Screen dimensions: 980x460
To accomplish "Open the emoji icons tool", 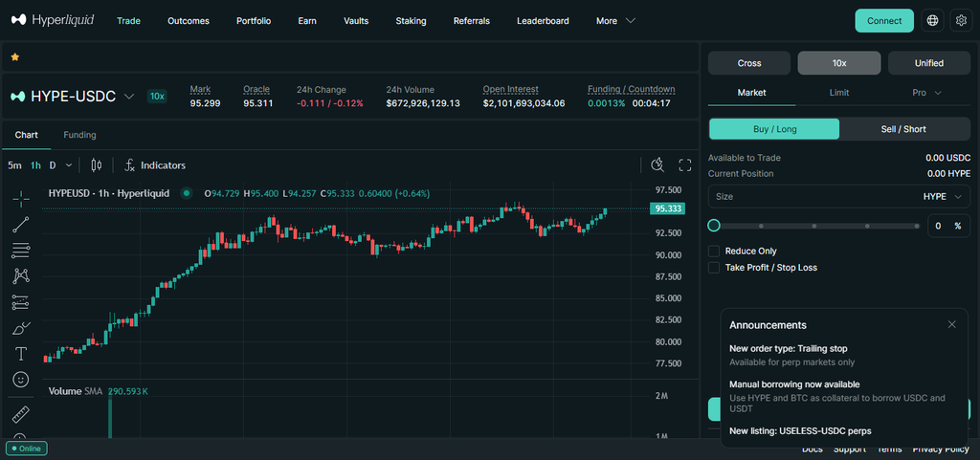I will [x=21, y=380].
